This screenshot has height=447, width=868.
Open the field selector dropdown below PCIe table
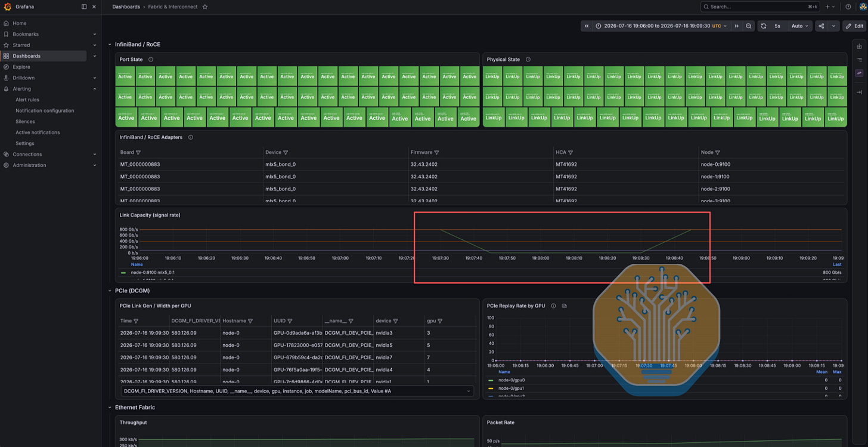297,391
